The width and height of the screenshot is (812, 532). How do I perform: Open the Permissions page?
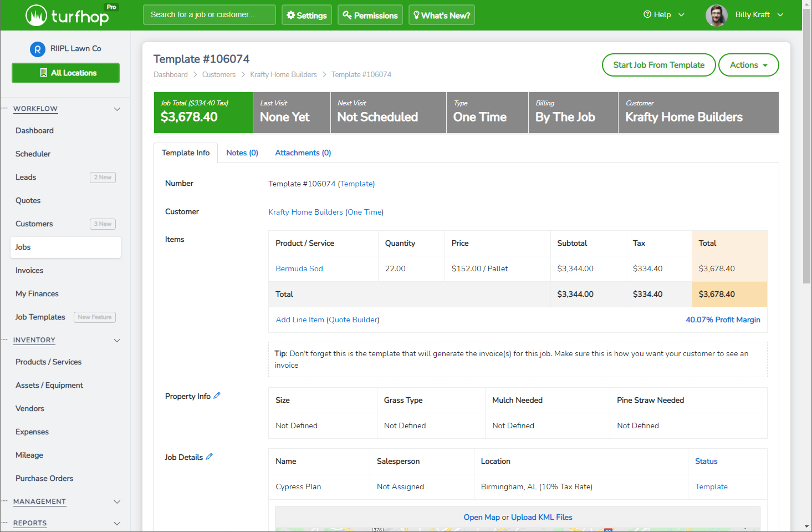pos(370,15)
